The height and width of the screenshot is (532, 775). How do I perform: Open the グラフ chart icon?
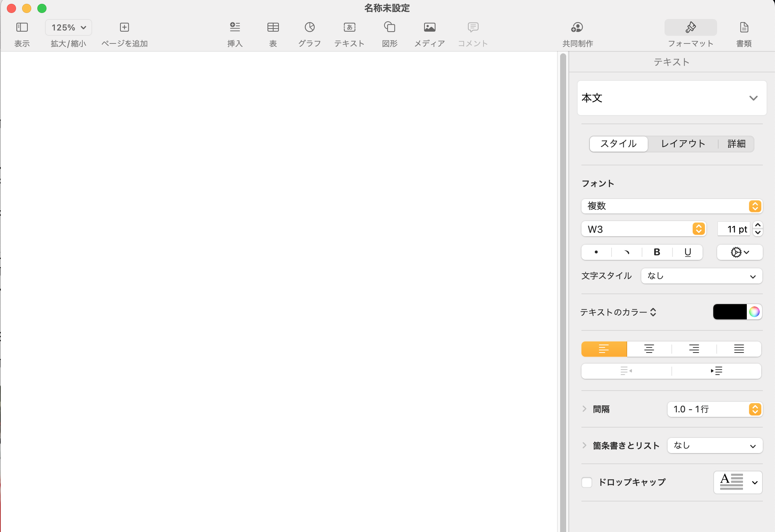click(x=309, y=27)
